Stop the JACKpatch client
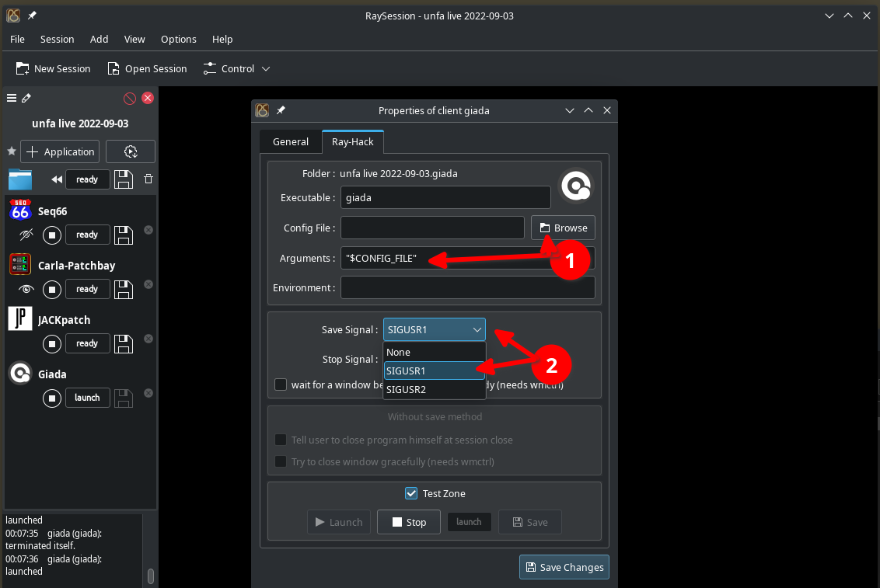 coord(51,343)
